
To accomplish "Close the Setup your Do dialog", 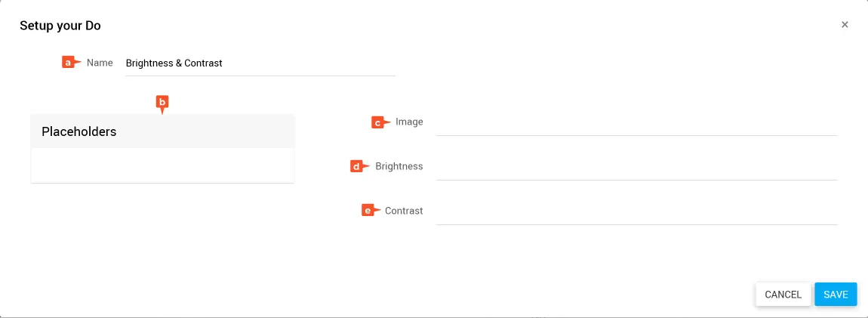I will tap(845, 25).
